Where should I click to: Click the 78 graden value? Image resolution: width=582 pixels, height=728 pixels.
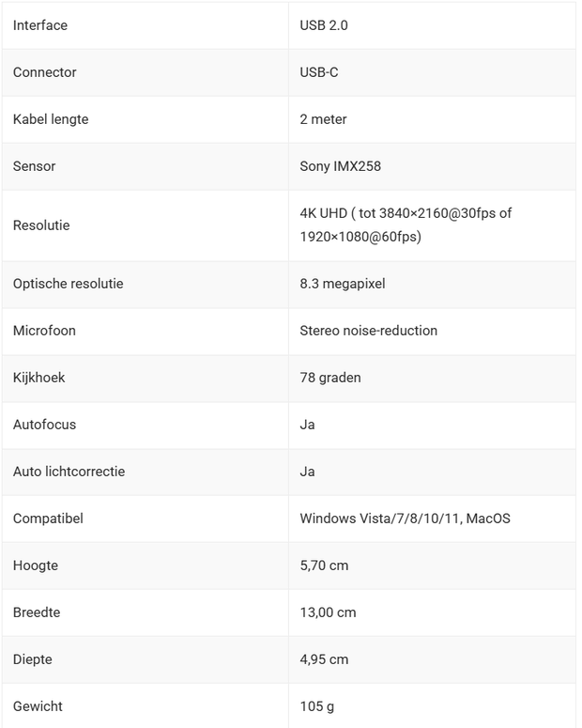tap(330, 378)
